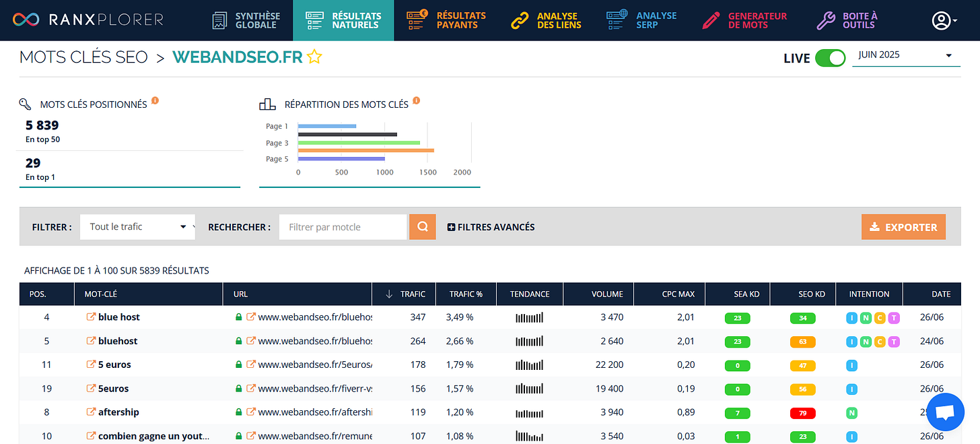The image size is (980, 444).
Task: Open Boîte à Outils menu
Action: pyautogui.click(x=847, y=20)
